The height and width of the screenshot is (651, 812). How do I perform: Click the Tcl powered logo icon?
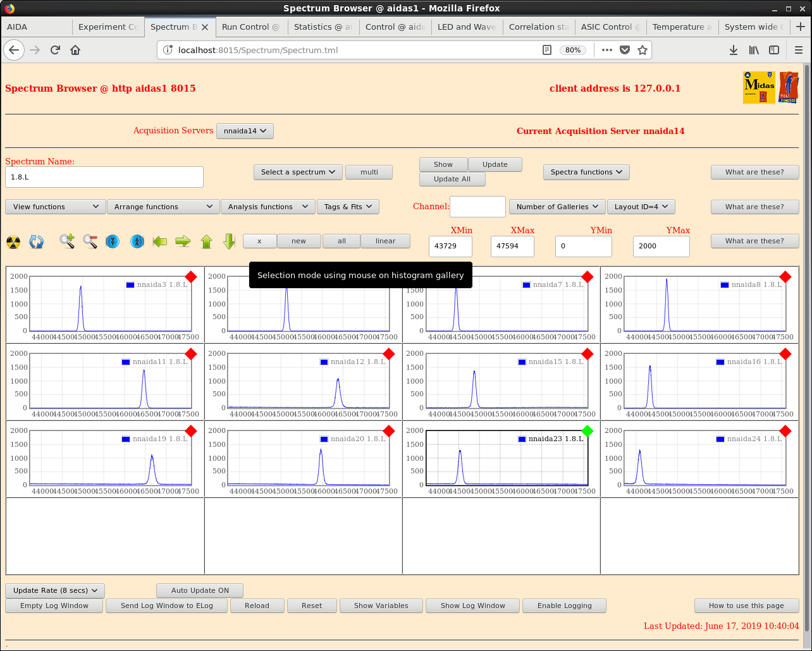pos(789,87)
